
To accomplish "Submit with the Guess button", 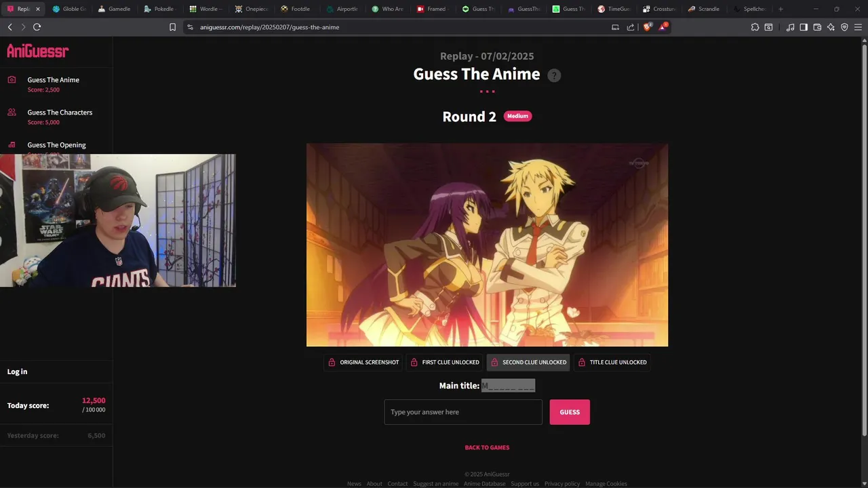I will pos(570,412).
